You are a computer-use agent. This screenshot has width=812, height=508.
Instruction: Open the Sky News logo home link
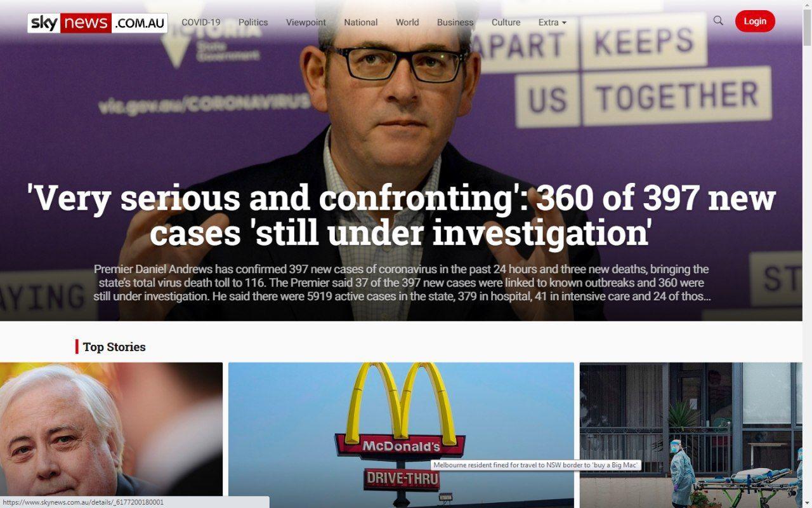(x=98, y=23)
